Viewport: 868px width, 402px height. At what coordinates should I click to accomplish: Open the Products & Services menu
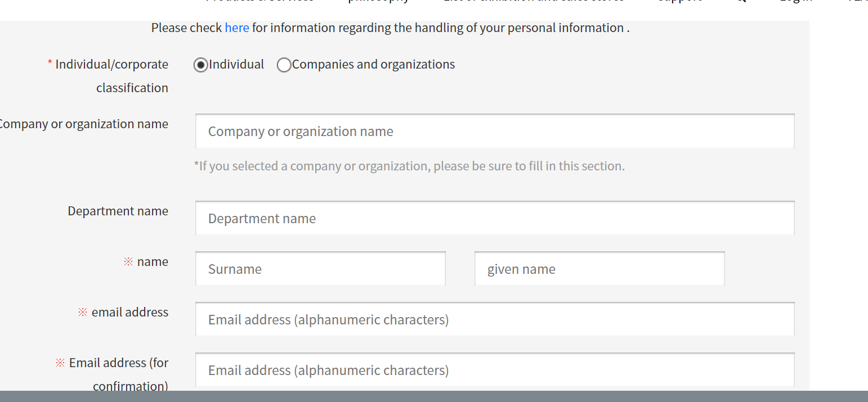260,2
